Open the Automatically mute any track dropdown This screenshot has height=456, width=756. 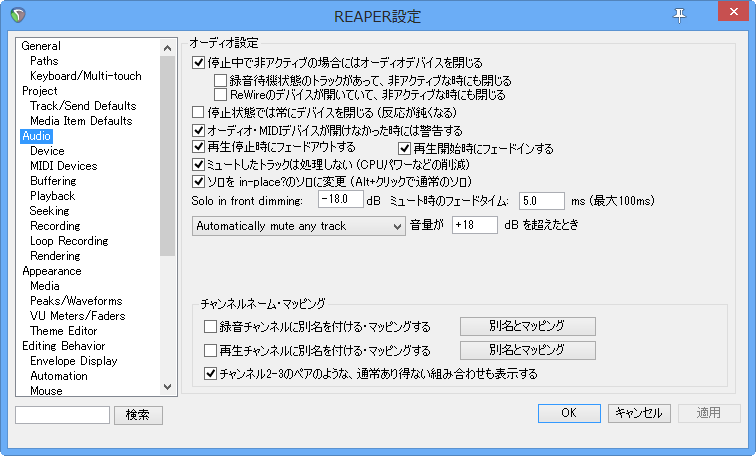(298, 226)
